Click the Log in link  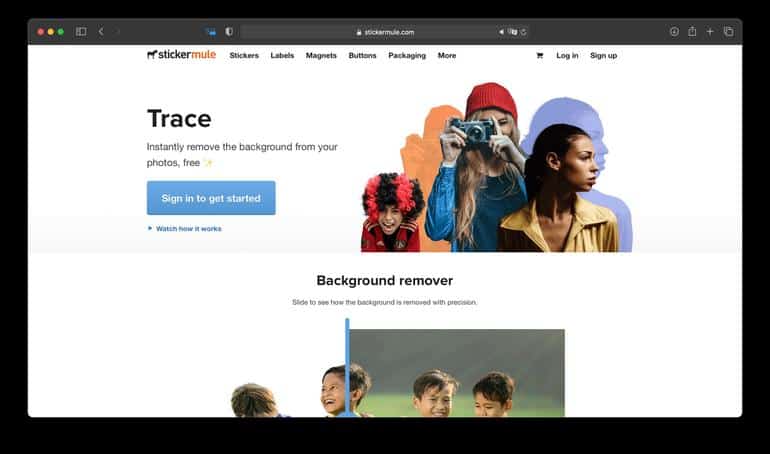pyautogui.click(x=567, y=56)
